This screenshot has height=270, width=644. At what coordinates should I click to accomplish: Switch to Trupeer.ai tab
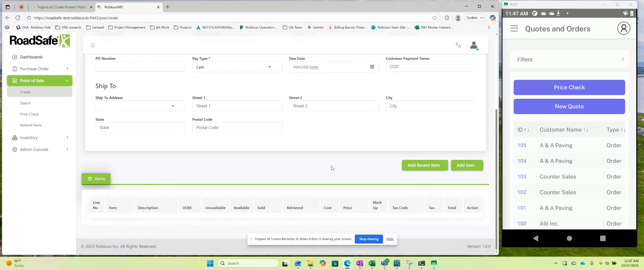tap(61, 7)
